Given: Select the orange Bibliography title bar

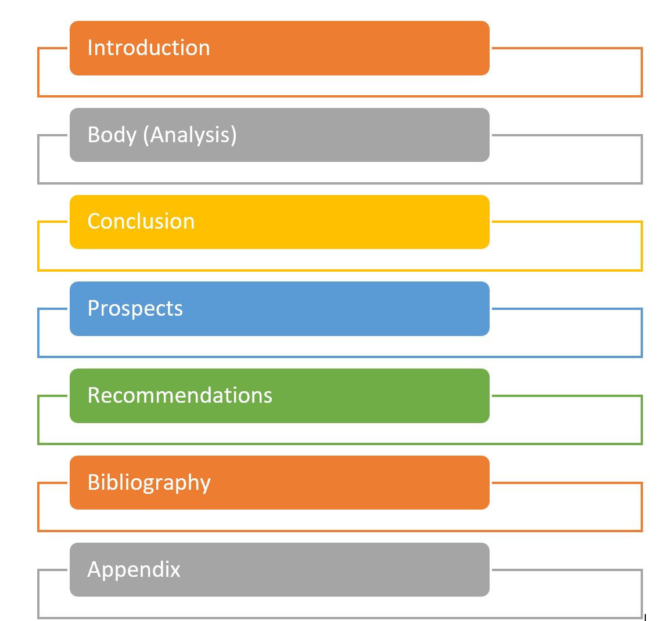Looking at the screenshot, I should pyautogui.click(x=279, y=482).
